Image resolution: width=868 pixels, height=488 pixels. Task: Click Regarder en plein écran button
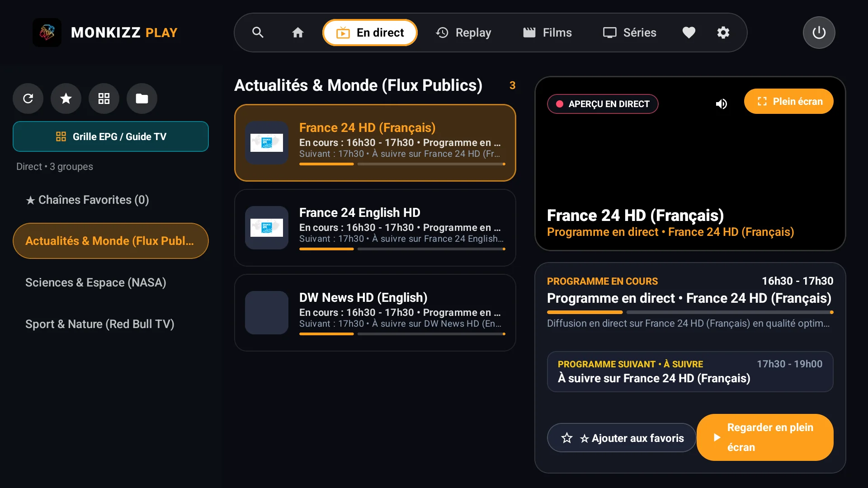(765, 437)
